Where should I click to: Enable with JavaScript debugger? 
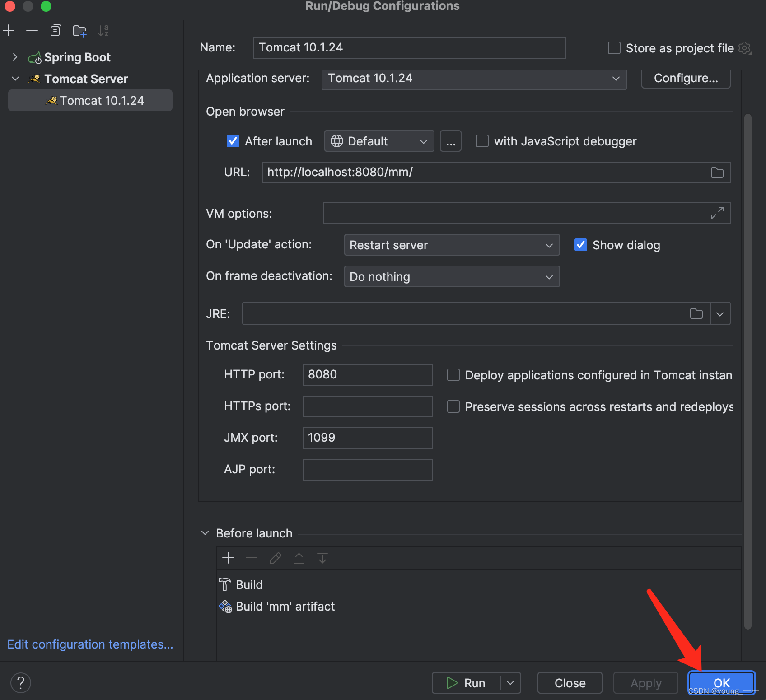tap(482, 141)
